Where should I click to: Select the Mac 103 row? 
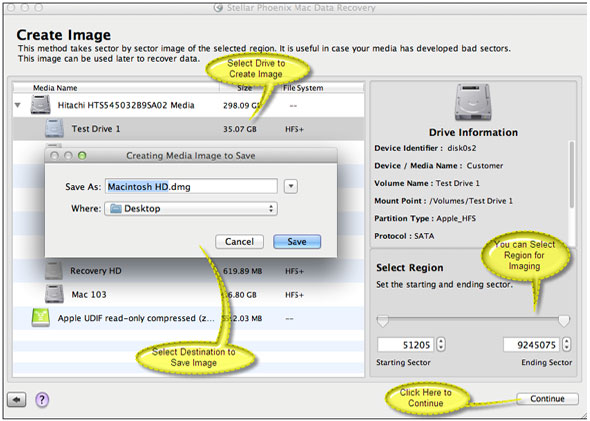pos(189,294)
